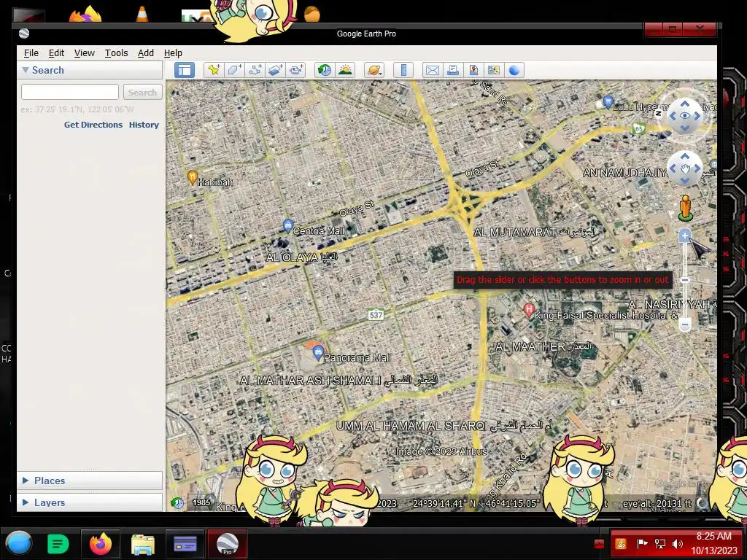Screen dimensions: 747x560
Task: Click the AL OLAYA district label
Action: (301, 257)
